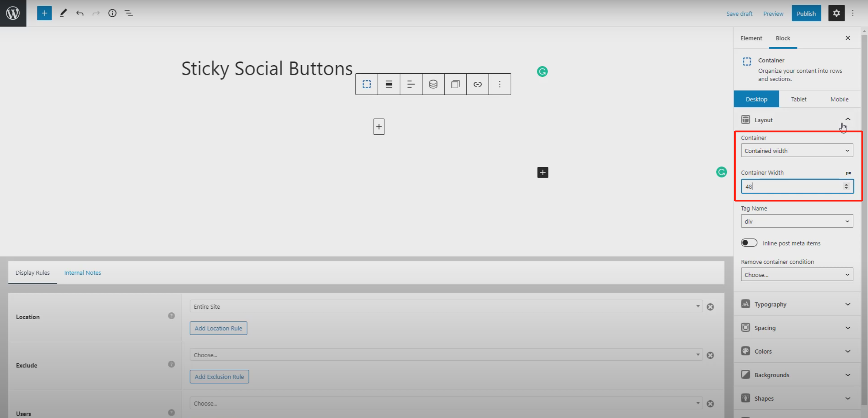Select the Tools (pencil) icon in the toolbar
The width and height of the screenshot is (868, 418).
[62, 13]
